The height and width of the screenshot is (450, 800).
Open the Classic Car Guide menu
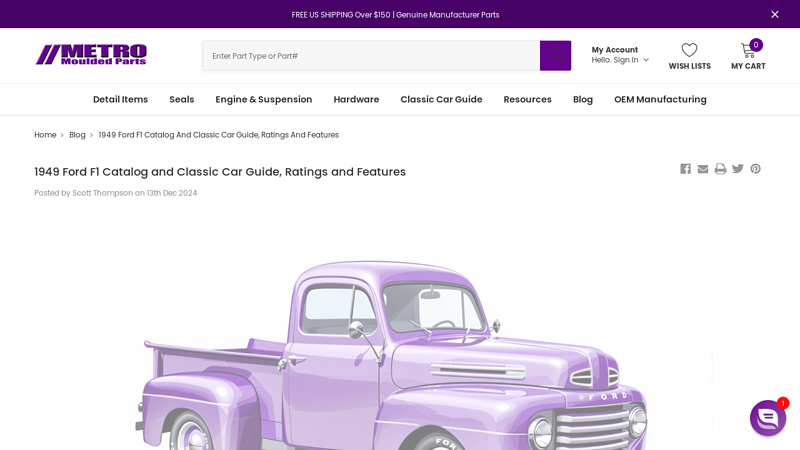(x=441, y=99)
